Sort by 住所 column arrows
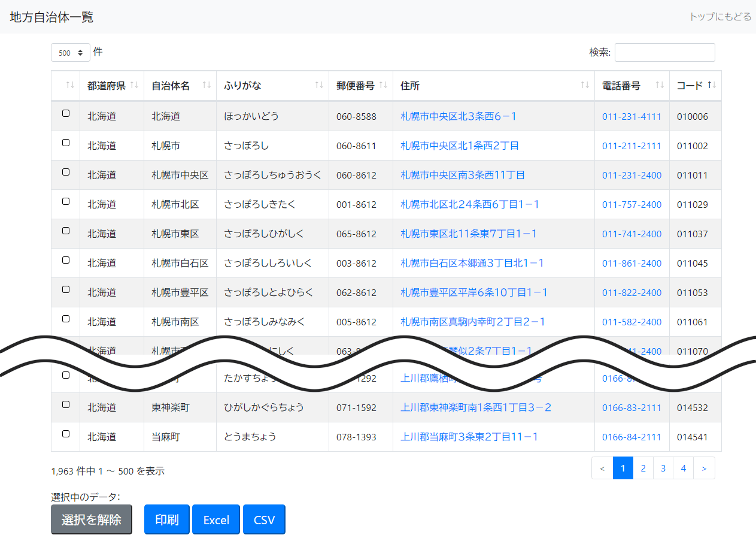This screenshot has width=756, height=544. [x=585, y=85]
